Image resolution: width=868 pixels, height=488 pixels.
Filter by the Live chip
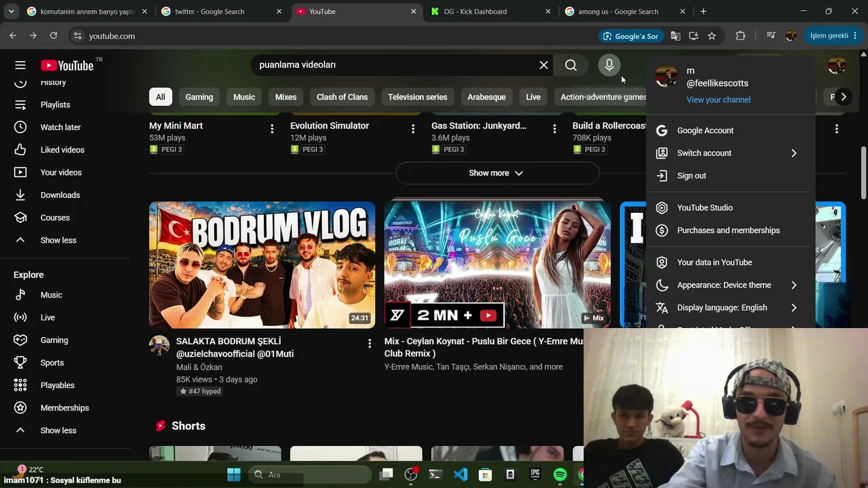tap(533, 97)
